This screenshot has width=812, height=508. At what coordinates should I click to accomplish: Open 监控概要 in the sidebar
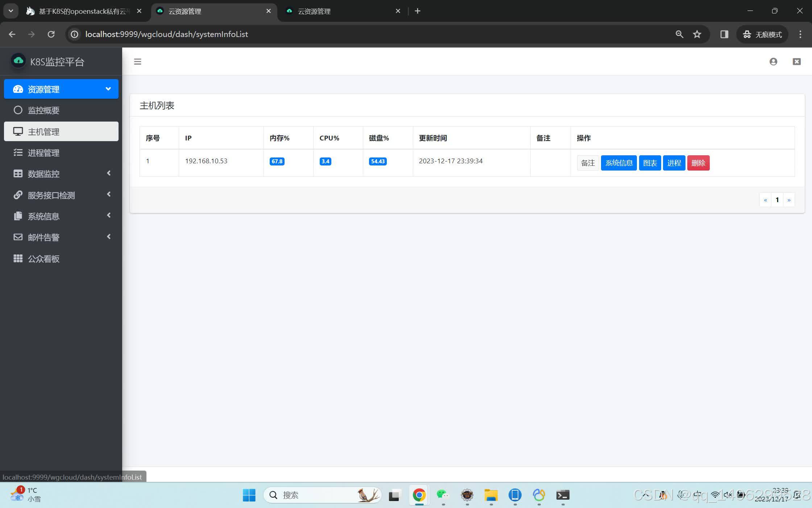pyautogui.click(x=43, y=110)
